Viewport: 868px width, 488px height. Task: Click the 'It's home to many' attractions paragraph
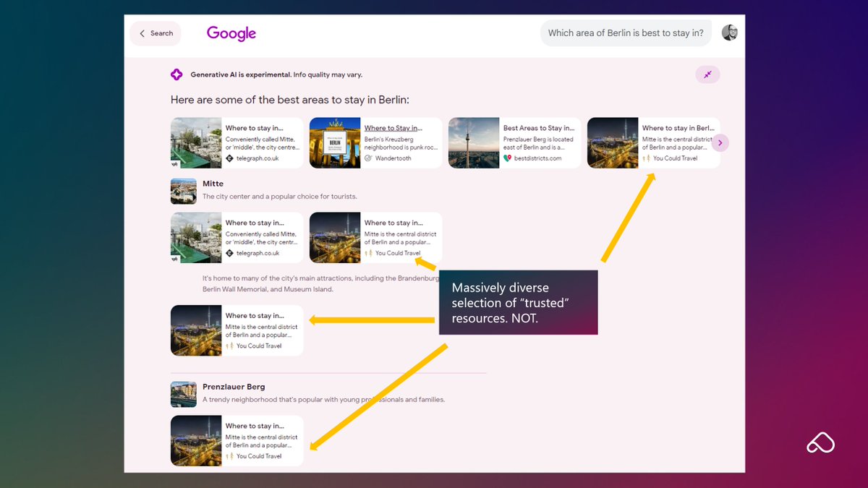click(320, 283)
